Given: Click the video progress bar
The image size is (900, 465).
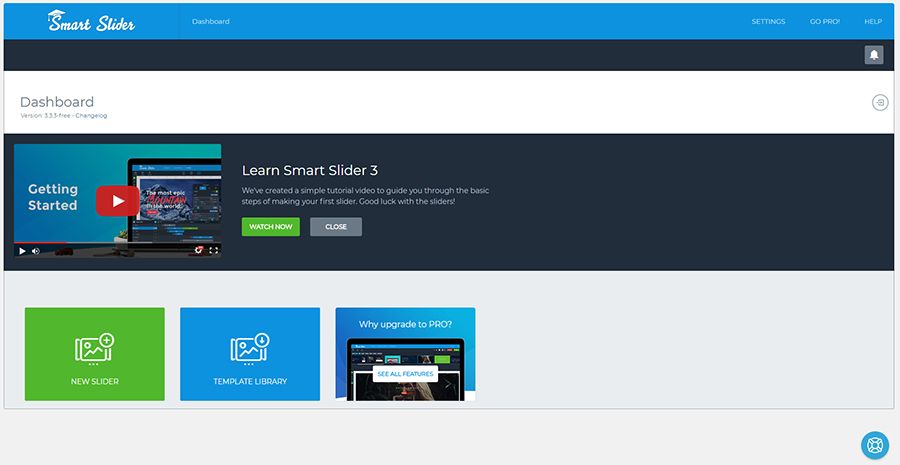Looking at the screenshot, I should point(118,243).
